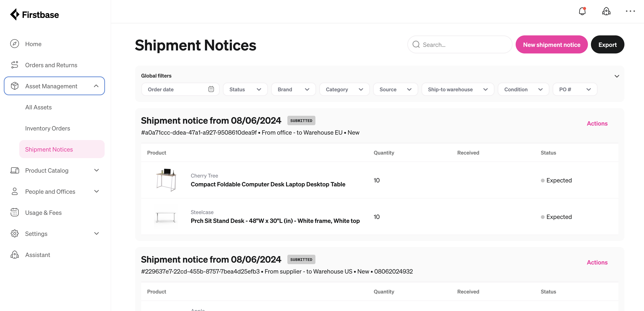Open Actions for the Warehouse US notice
The image size is (644, 311).
coord(597,262)
